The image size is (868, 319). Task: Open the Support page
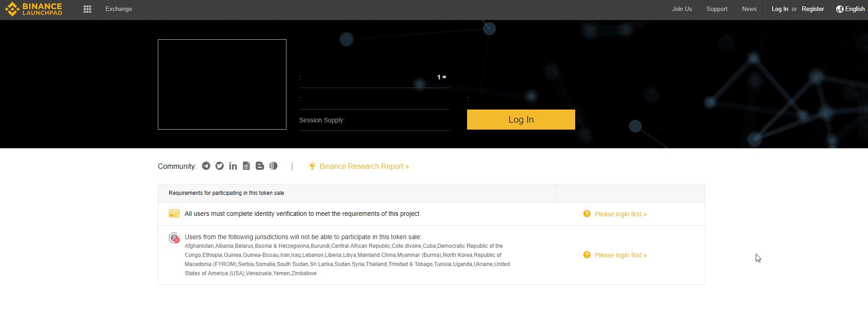pos(717,9)
